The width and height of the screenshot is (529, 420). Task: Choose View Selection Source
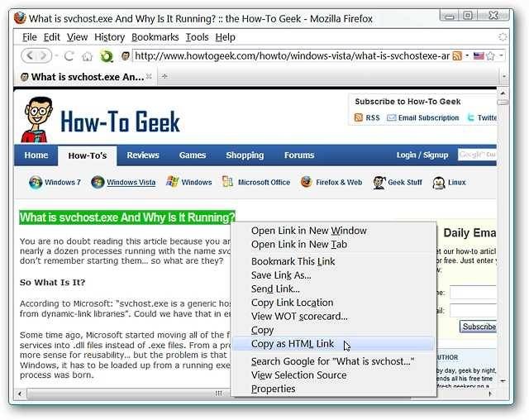click(334, 375)
